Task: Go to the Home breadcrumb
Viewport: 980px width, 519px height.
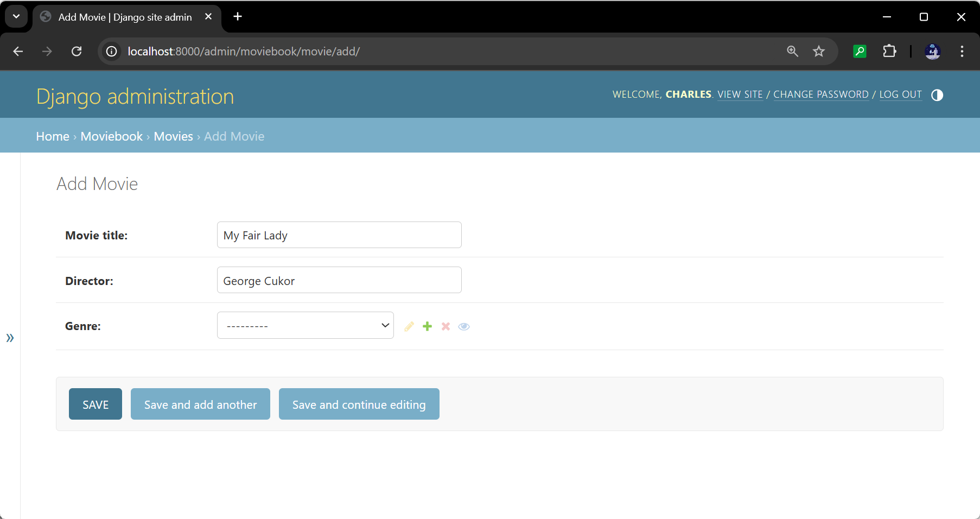Action: [53, 136]
